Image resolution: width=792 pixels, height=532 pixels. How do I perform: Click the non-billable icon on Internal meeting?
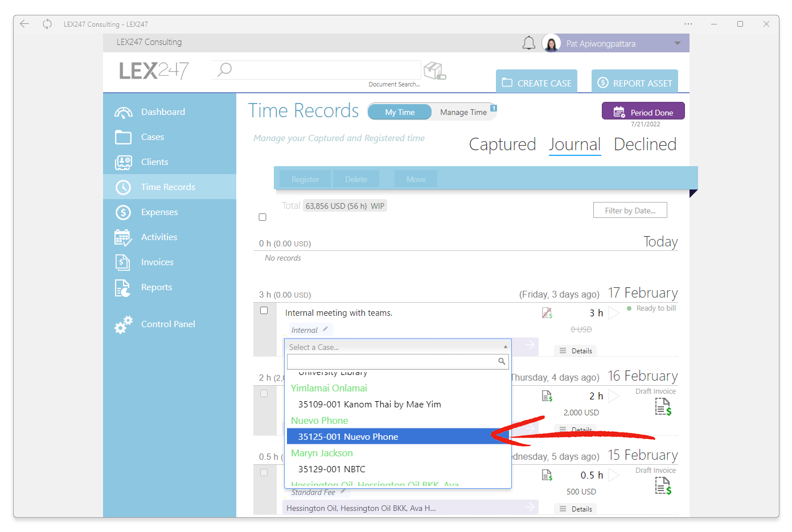click(x=547, y=313)
